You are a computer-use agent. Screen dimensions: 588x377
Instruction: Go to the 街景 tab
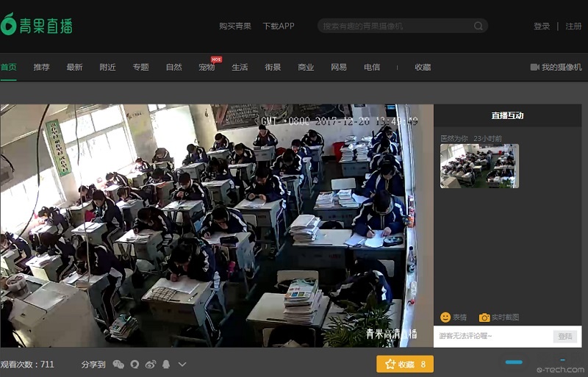[x=273, y=67]
